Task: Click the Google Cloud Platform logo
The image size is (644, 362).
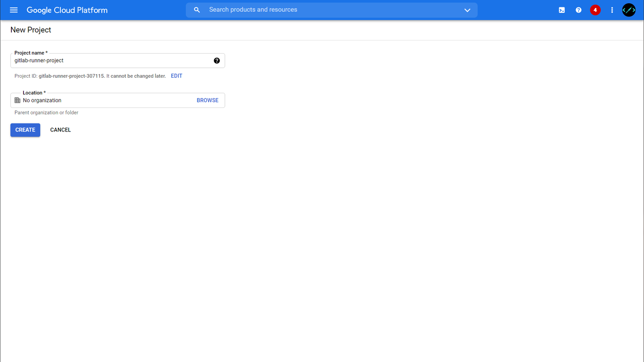Action: 67,10
